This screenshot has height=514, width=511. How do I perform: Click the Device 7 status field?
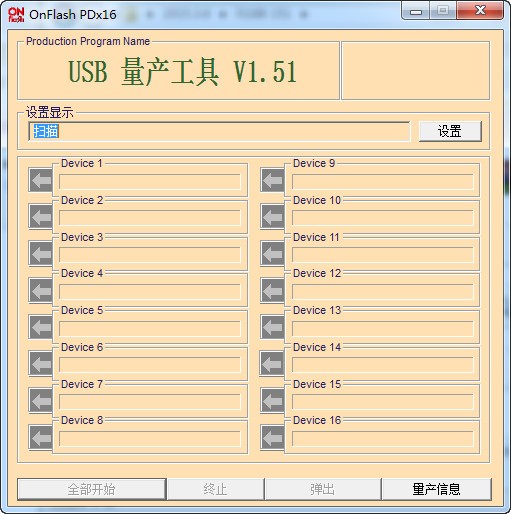(150, 402)
